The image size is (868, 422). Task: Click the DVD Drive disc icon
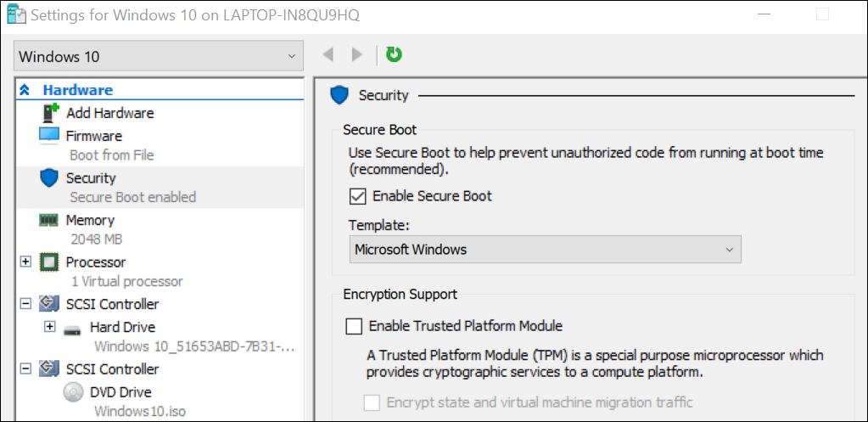click(x=73, y=392)
